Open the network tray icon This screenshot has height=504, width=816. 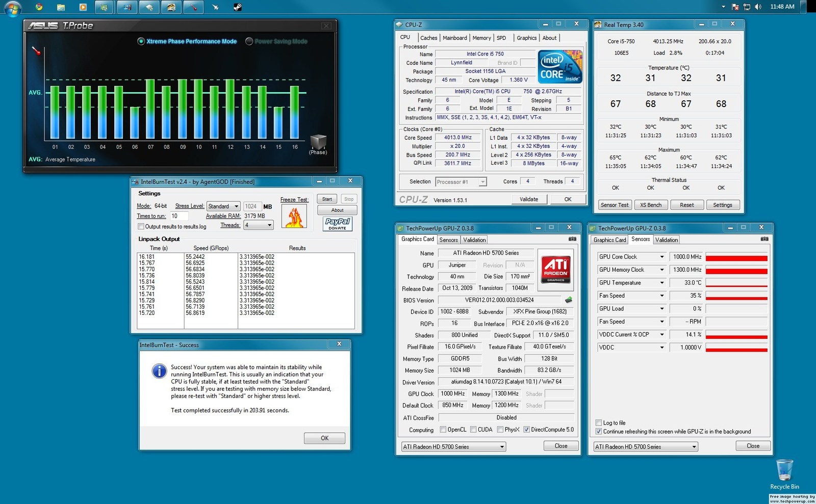tap(747, 7)
